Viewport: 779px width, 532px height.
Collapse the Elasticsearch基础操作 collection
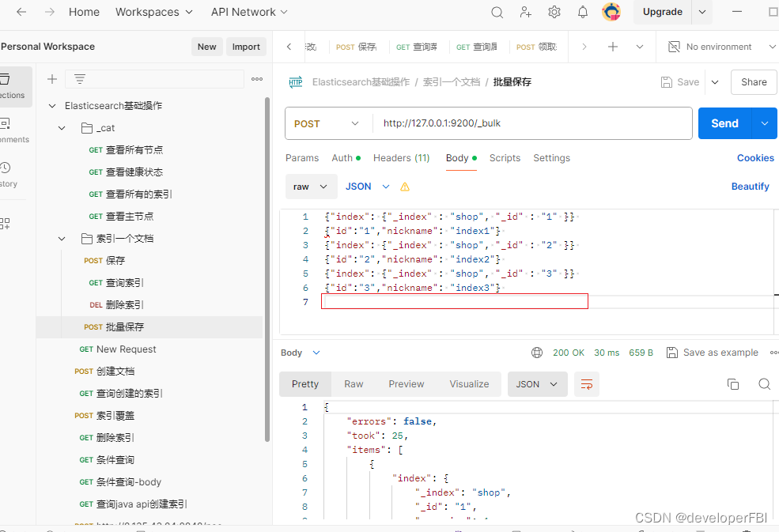coord(51,106)
